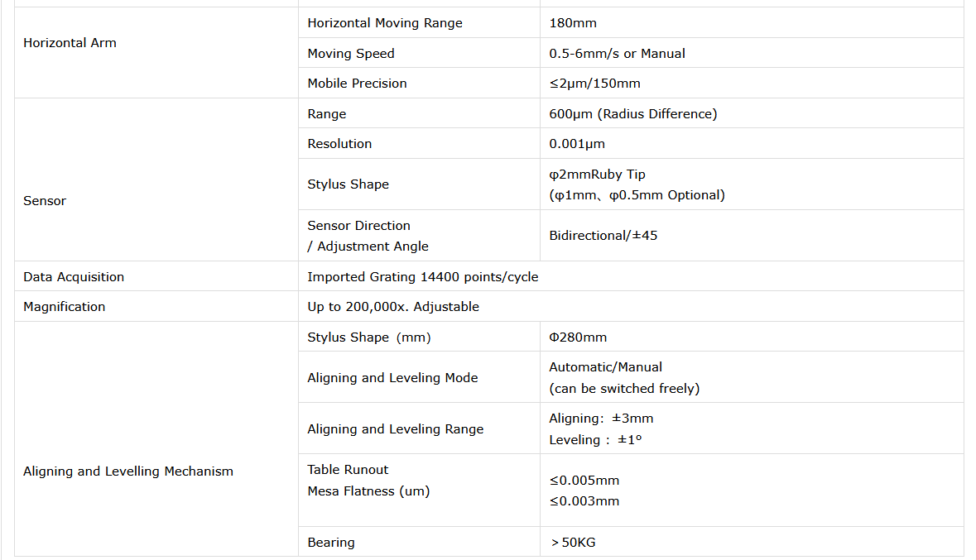Select the "Bidirectional/±45" value
This screenshot has height=560, width=976.
[x=603, y=236]
